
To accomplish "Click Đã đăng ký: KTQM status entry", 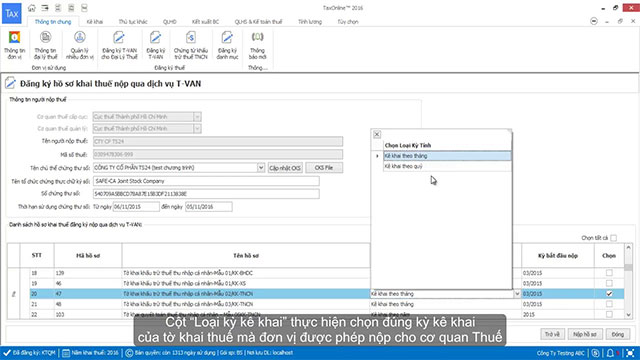I will click(29, 353).
